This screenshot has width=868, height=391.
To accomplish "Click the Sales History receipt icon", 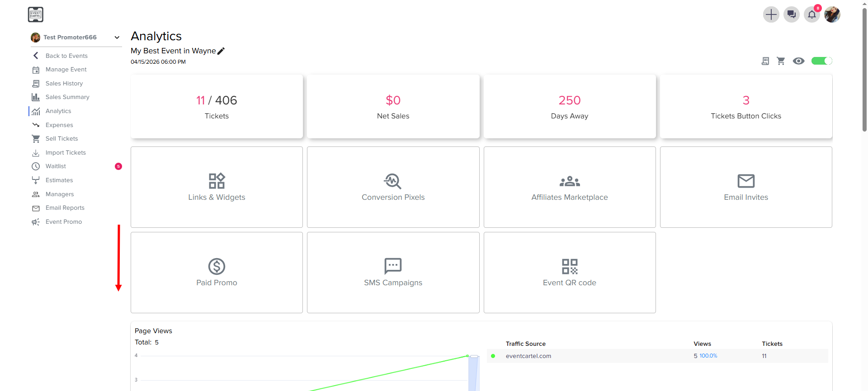I will pyautogui.click(x=36, y=84).
